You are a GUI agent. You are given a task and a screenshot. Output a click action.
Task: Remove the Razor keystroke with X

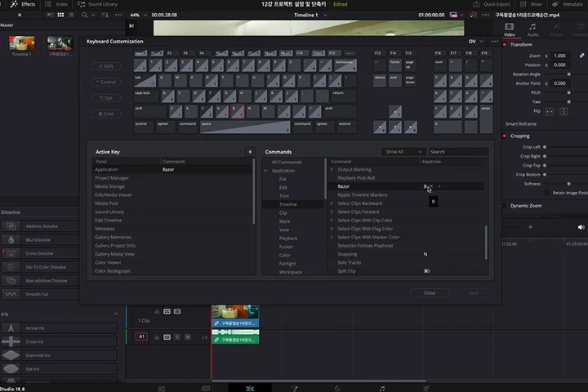[x=431, y=186]
